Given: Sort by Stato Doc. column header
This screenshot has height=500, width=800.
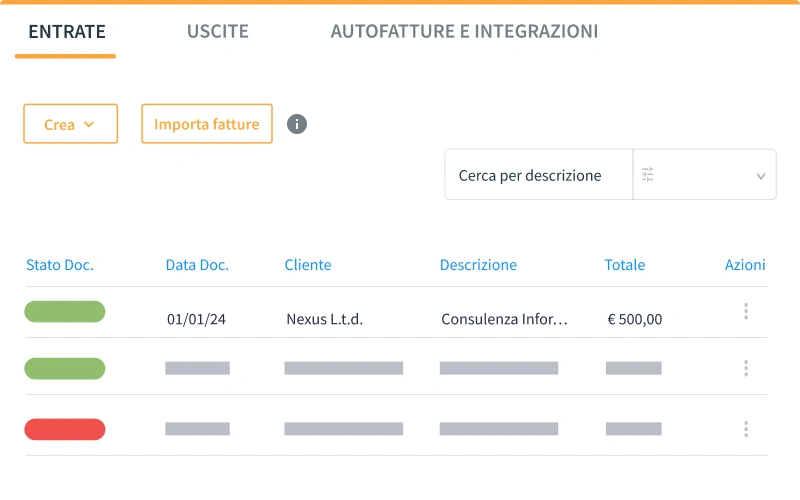Looking at the screenshot, I should point(59,265).
